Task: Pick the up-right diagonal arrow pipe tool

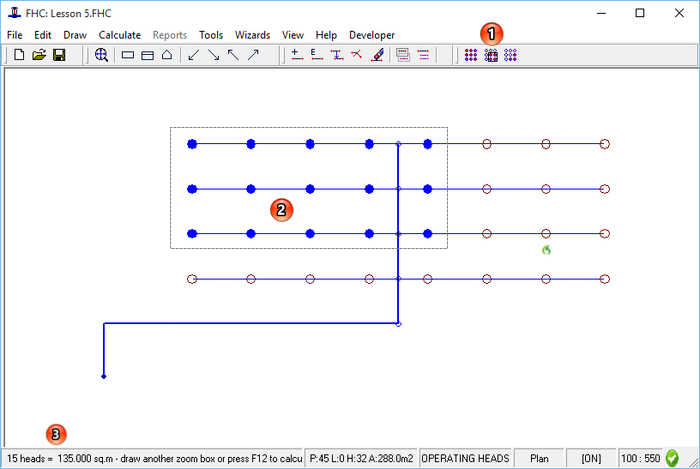Action: [x=253, y=56]
